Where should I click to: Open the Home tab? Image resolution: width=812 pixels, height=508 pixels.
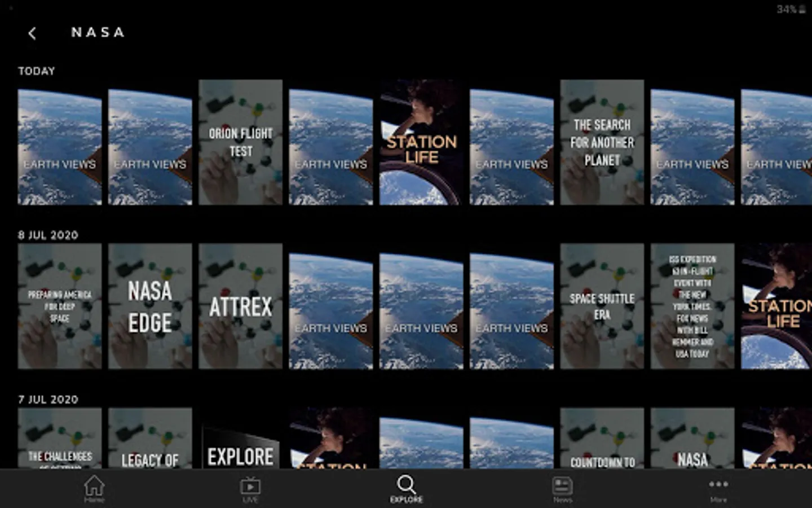(x=94, y=489)
